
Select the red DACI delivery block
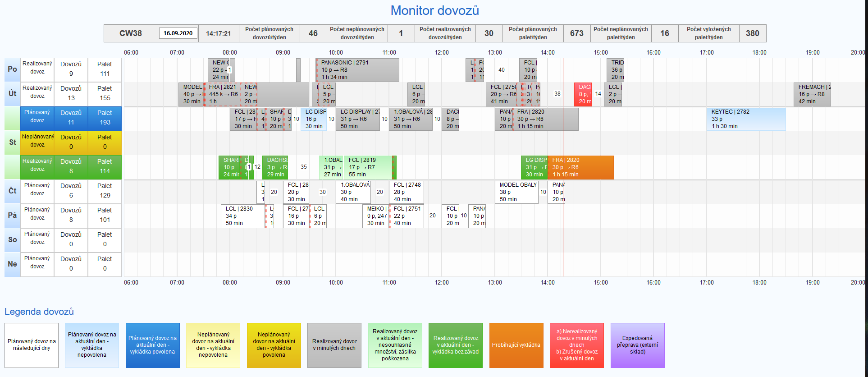tap(583, 94)
